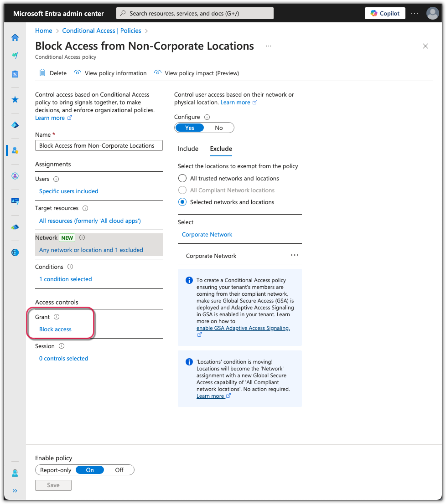Viewport: 446px width, 504px height.
Task: Click info icon beside Users
Action: tap(56, 179)
